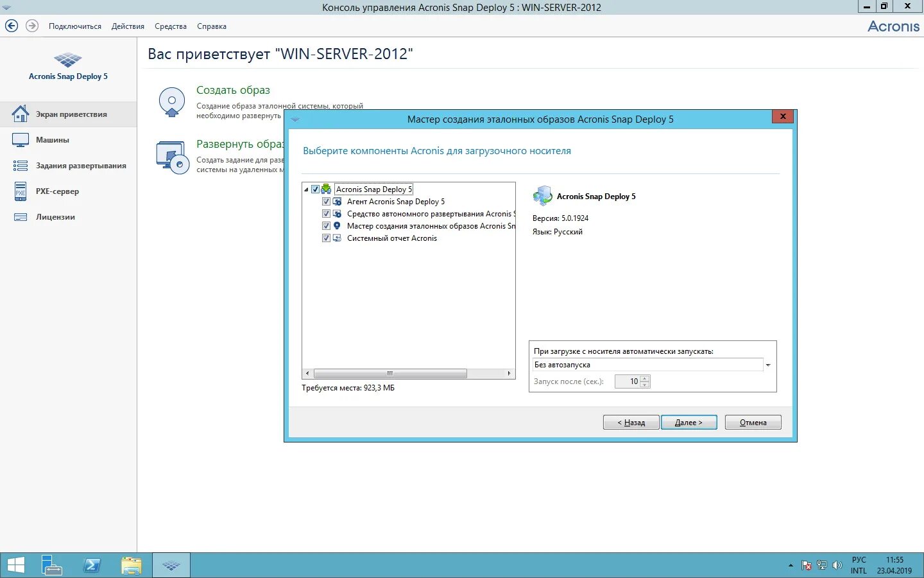
Task: Open Задания развертывания list icon
Action: [21, 166]
